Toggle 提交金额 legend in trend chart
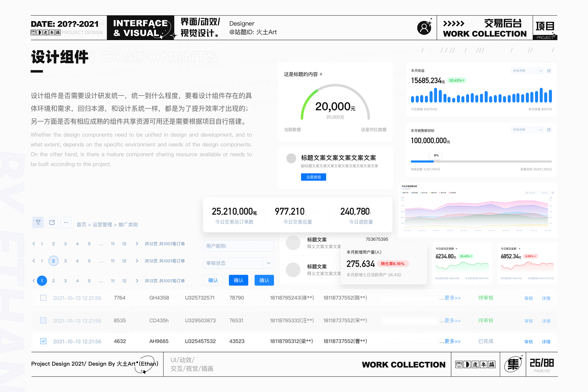 pos(414,193)
